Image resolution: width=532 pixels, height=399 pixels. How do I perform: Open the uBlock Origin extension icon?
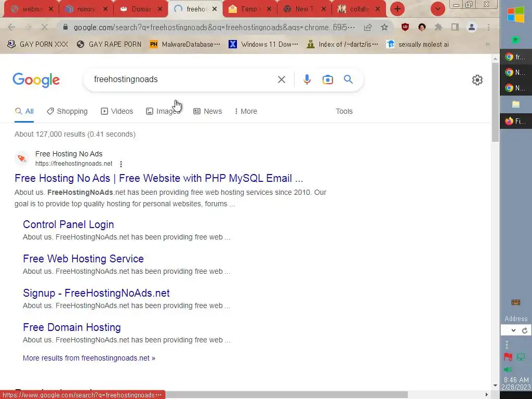pos(405,27)
